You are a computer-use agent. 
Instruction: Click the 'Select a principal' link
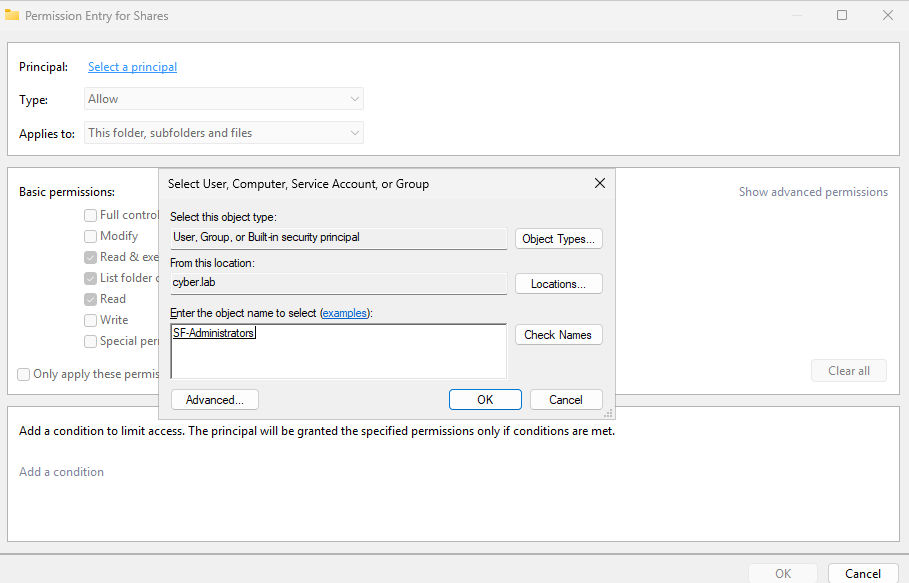pyautogui.click(x=132, y=67)
